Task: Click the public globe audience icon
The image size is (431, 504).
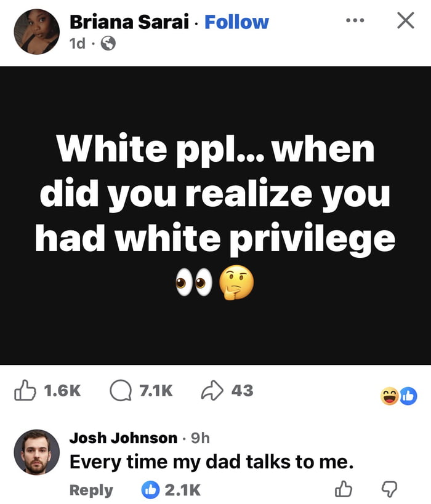Action: point(108,44)
